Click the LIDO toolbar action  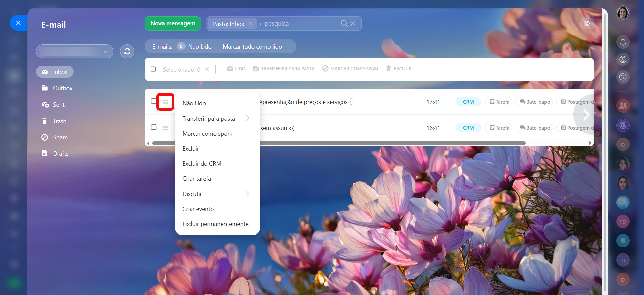click(x=236, y=69)
